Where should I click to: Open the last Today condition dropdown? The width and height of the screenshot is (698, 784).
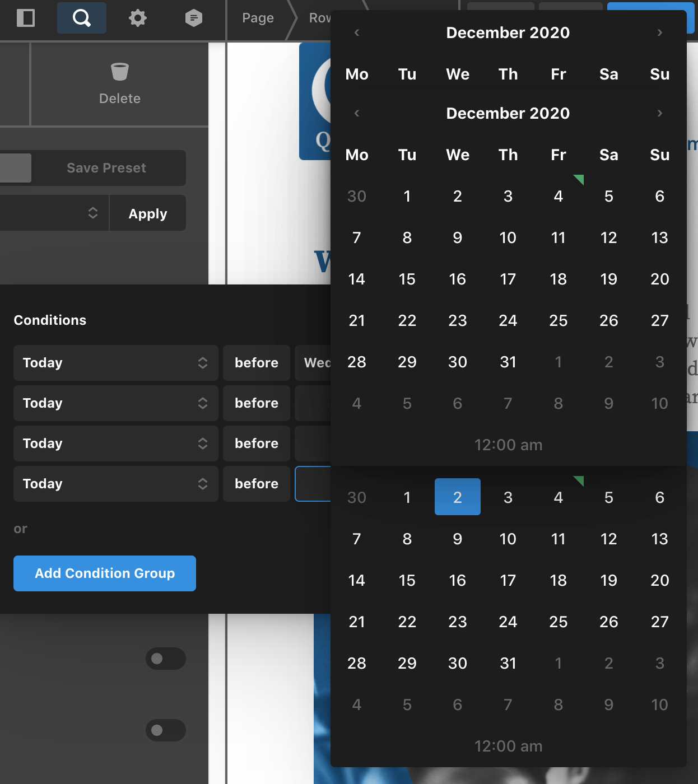click(115, 484)
